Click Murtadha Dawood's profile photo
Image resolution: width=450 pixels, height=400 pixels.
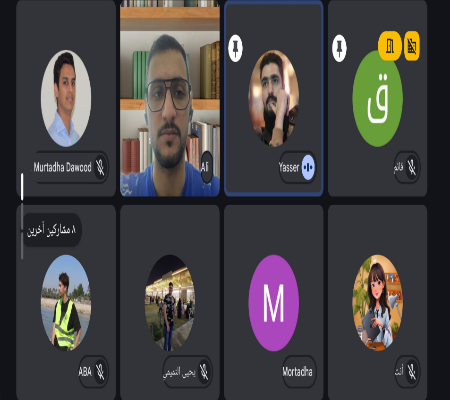[x=66, y=99]
